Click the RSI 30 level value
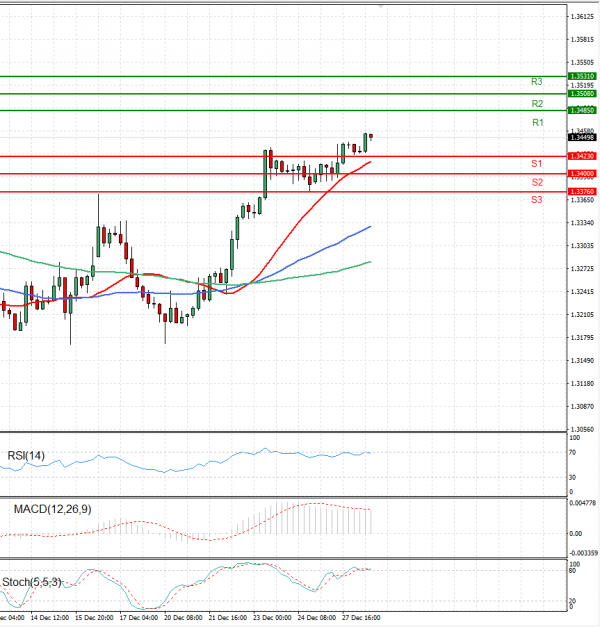The width and height of the screenshot is (600, 627). [572, 477]
